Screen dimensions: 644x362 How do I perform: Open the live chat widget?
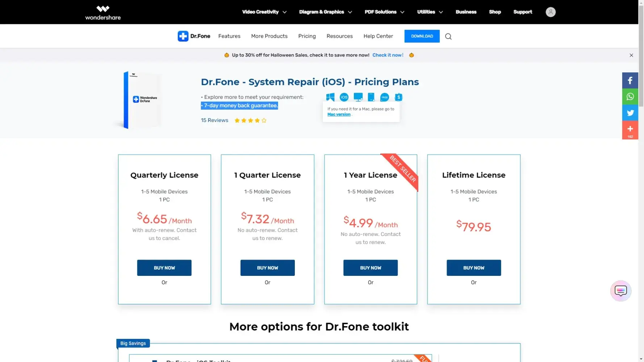620,291
